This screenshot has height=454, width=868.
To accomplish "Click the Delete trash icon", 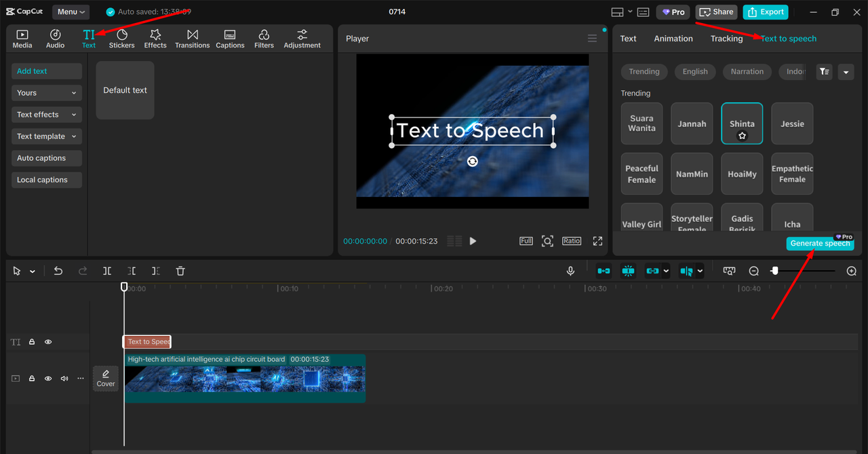I will [180, 271].
